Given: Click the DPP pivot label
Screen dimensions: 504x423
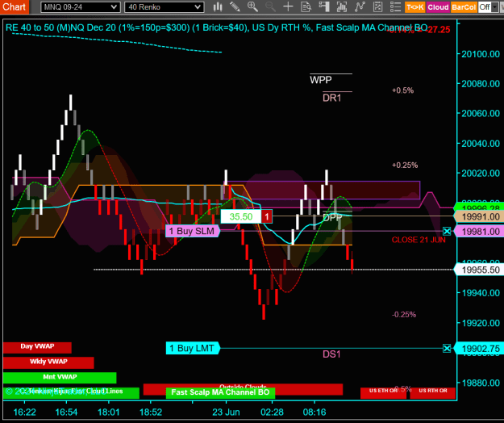Looking at the screenshot, I should point(332,218).
